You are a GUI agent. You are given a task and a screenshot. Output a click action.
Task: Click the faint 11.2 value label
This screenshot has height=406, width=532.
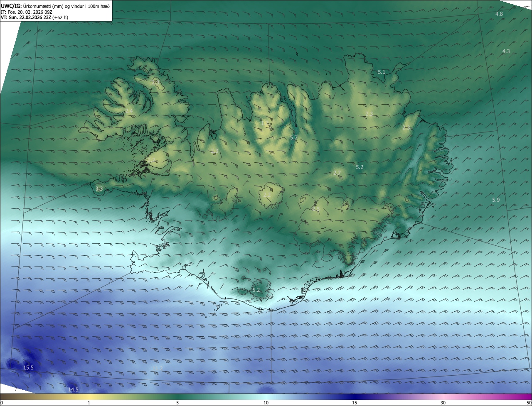point(158,369)
